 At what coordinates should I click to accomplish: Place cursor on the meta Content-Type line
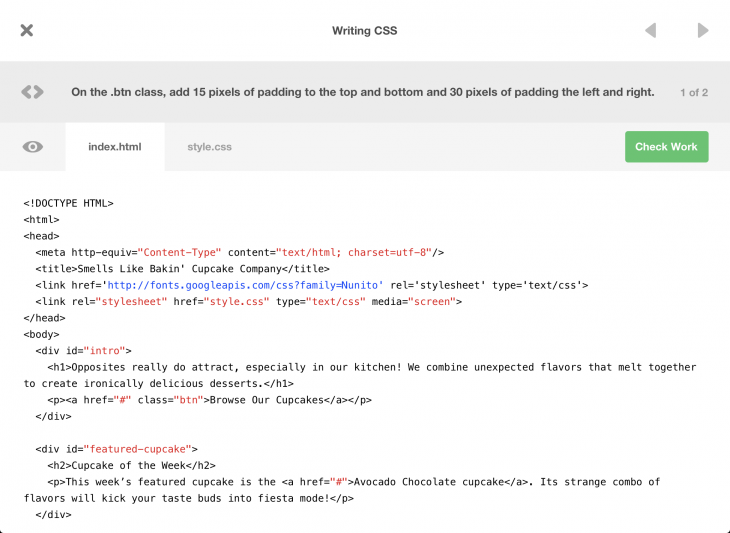click(x=240, y=252)
